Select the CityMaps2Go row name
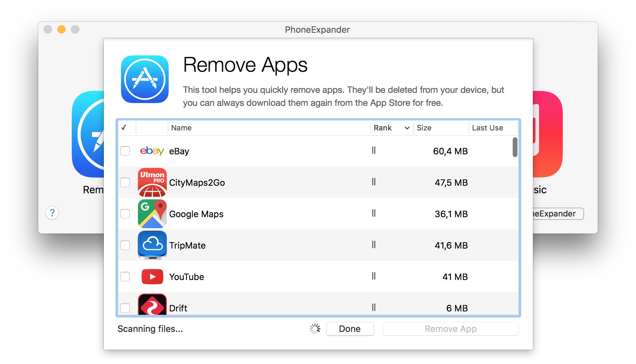The height and width of the screenshot is (364, 636). 197,183
